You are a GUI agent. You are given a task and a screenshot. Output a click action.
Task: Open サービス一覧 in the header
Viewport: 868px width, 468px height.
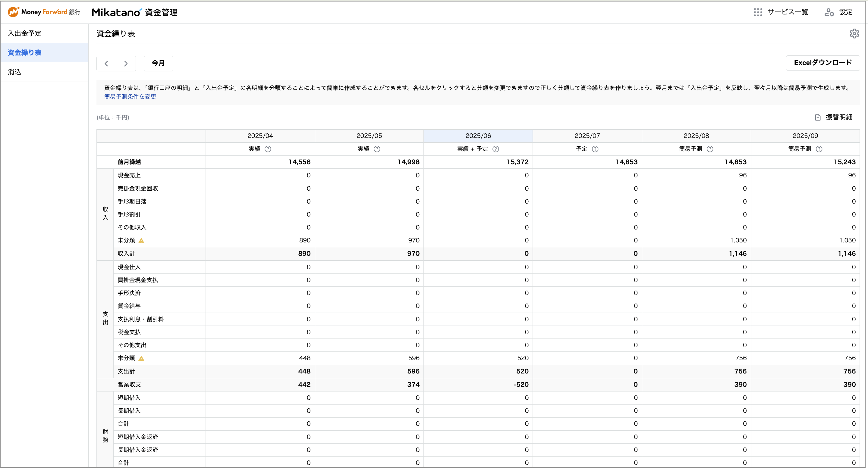(788, 12)
